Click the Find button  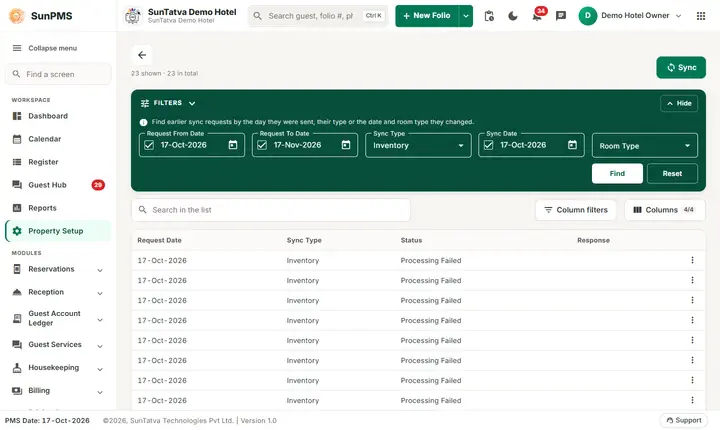(x=617, y=174)
